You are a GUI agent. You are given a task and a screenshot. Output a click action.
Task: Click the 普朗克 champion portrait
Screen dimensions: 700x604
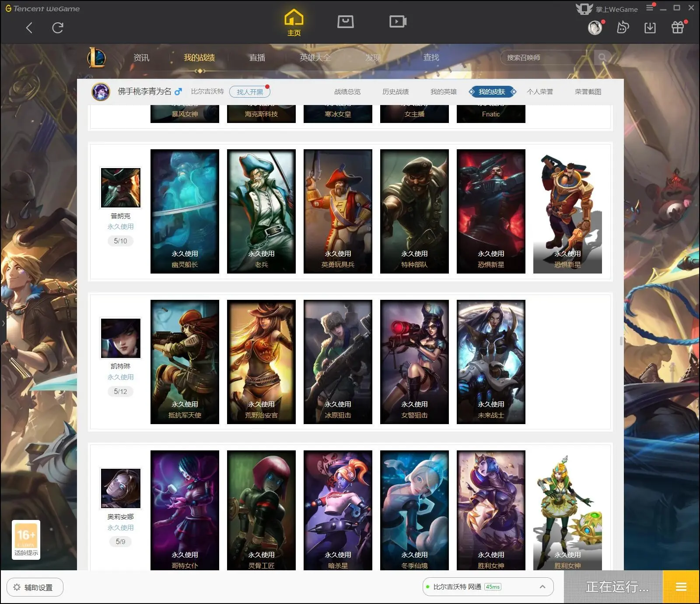click(x=121, y=188)
